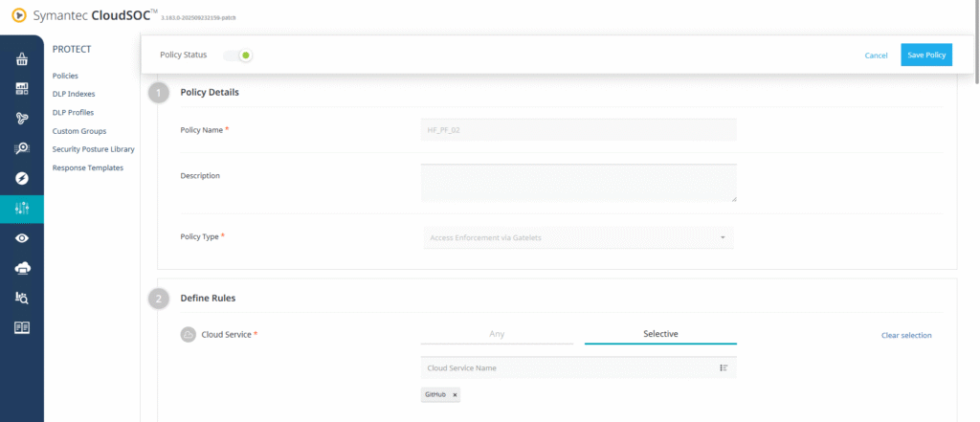Open Security Posture Library
Viewport: 980px width, 422px height.
click(x=93, y=149)
